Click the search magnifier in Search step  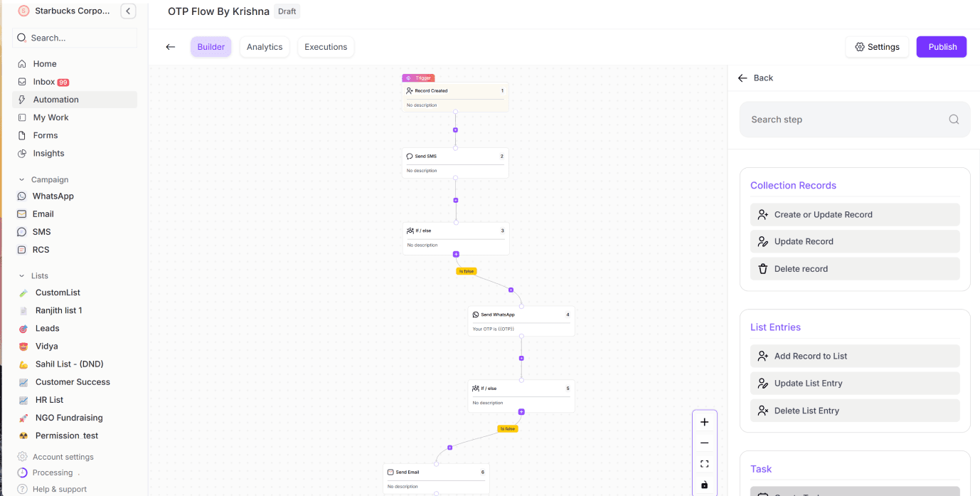click(954, 120)
